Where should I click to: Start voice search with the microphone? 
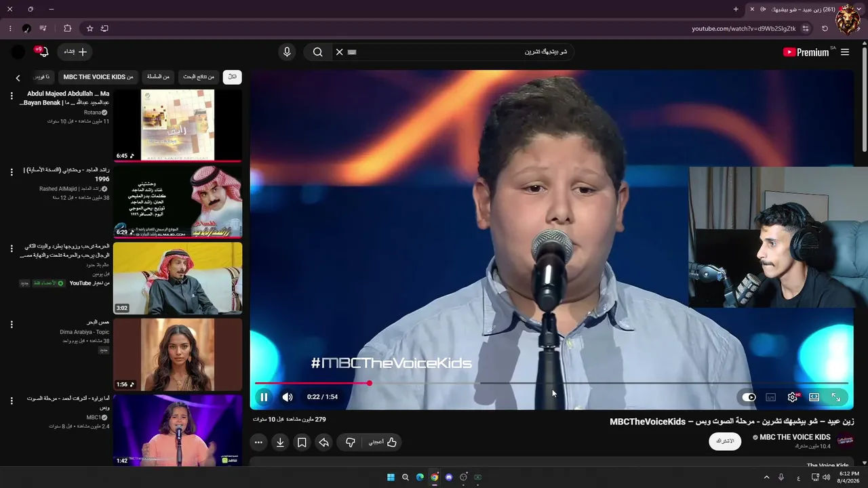coord(287,52)
